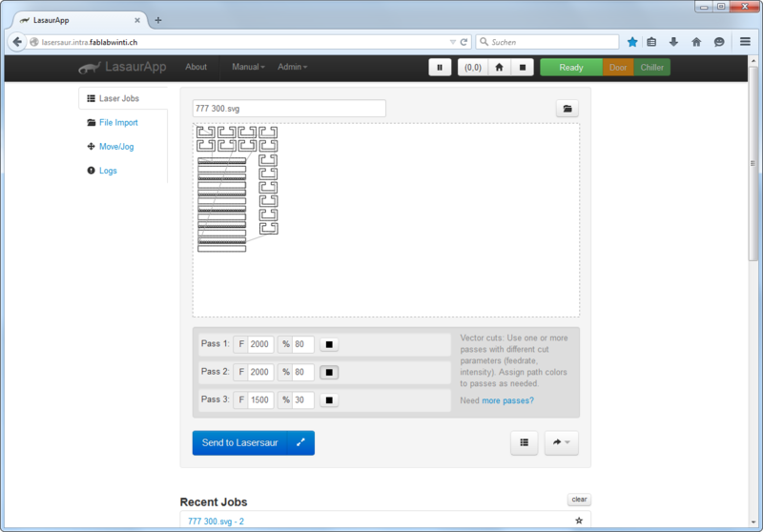This screenshot has height=532, width=763.
Task: Bookmark this page with the star
Action: point(632,42)
